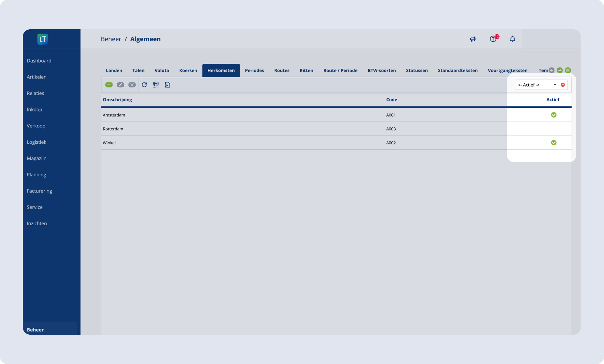Click the export document icon
604x364 pixels.
(x=167, y=85)
